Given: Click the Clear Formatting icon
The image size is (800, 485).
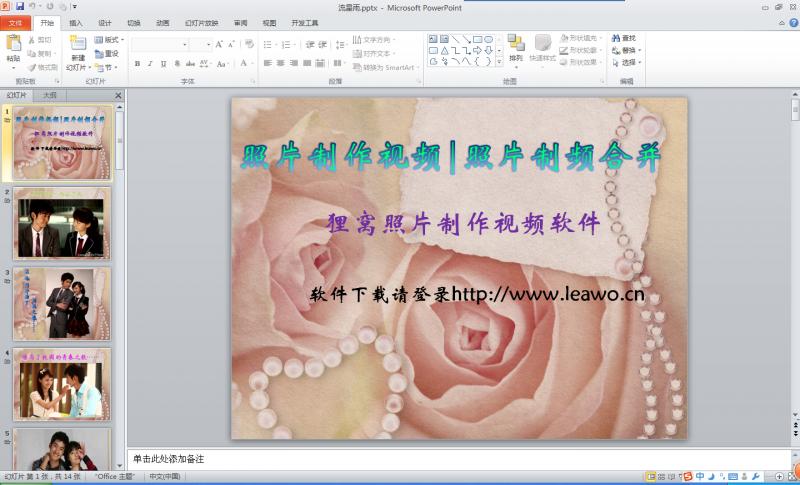Looking at the screenshot, I should pos(249,44).
